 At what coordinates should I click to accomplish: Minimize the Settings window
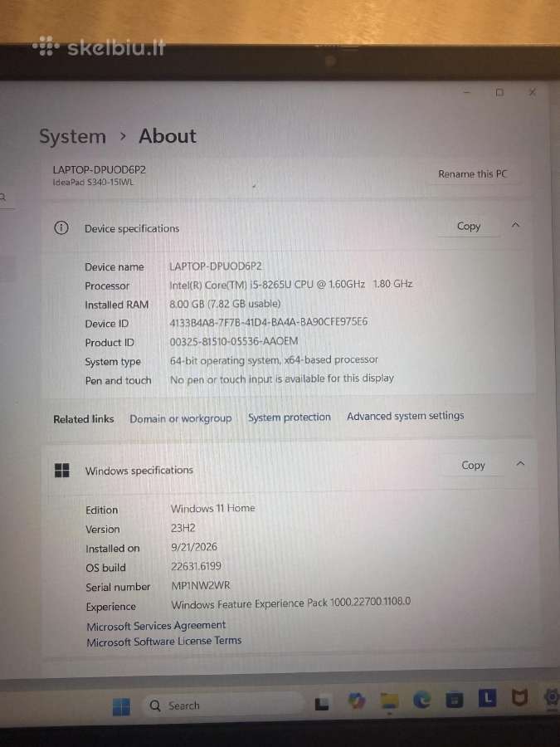[x=467, y=92]
